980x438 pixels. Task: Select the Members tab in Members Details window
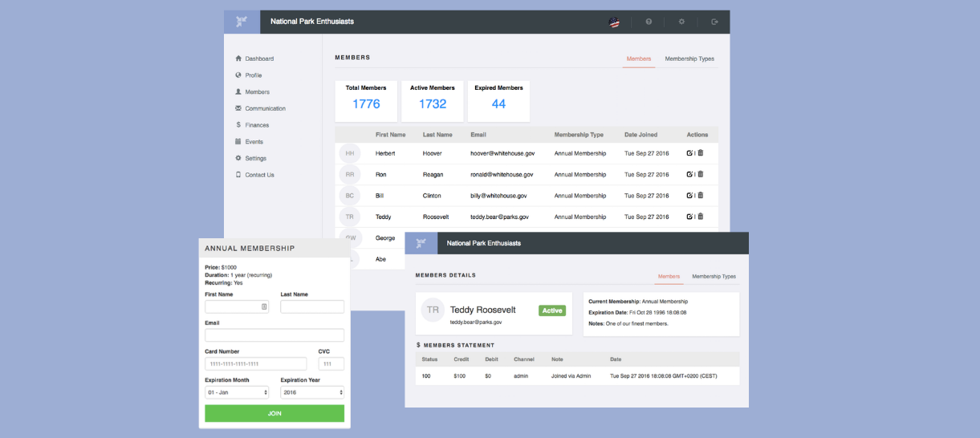pos(669,276)
